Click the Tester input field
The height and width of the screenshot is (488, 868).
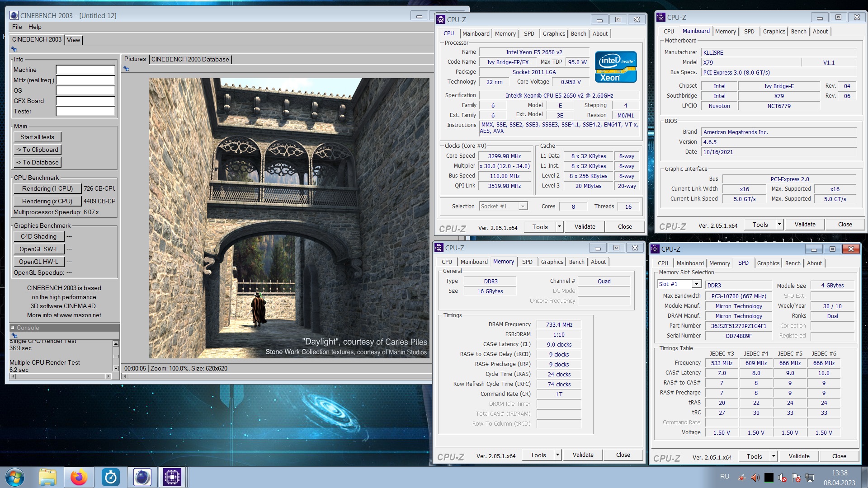[85, 111]
